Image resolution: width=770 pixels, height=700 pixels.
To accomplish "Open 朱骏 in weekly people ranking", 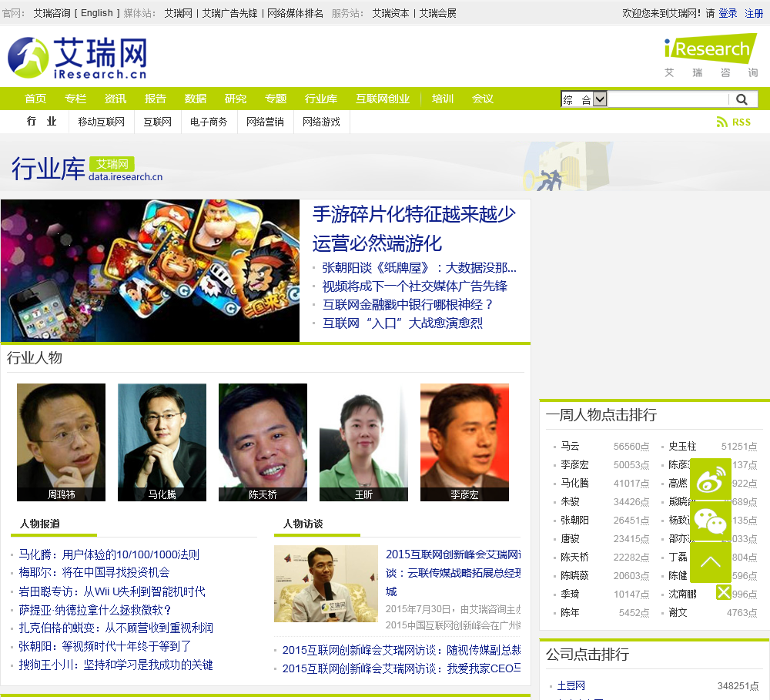I will pyautogui.click(x=570, y=501).
